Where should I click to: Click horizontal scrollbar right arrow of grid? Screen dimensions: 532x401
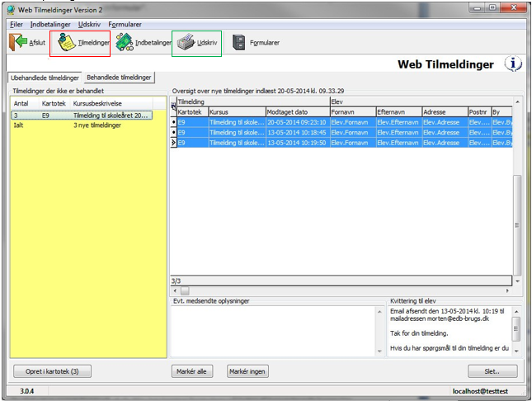(x=507, y=291)
